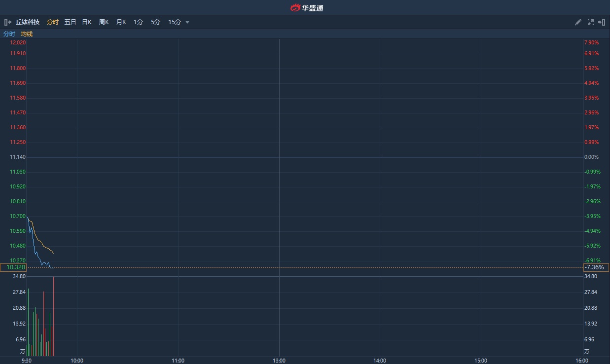Screen dimensions: 610x364
Task: Toggle the blue 分时 line legend
Action: (x=9, y=34)
